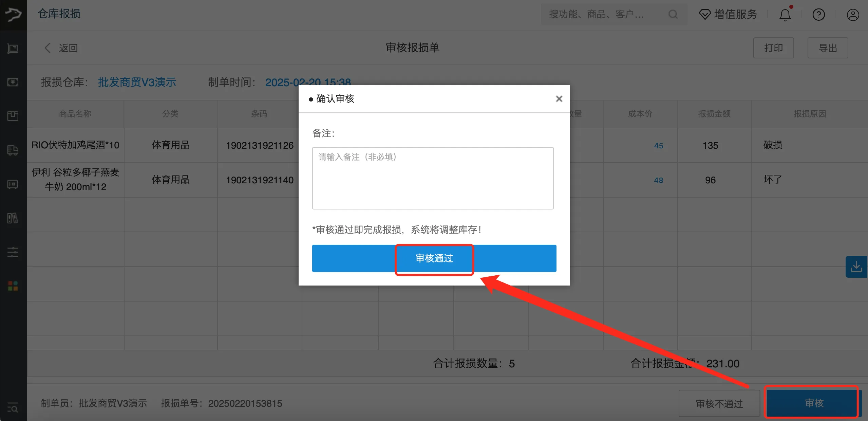Viewport: 868px width, 421px height.
Task: Click the notification bell icon
Action: tap(785, 15)
